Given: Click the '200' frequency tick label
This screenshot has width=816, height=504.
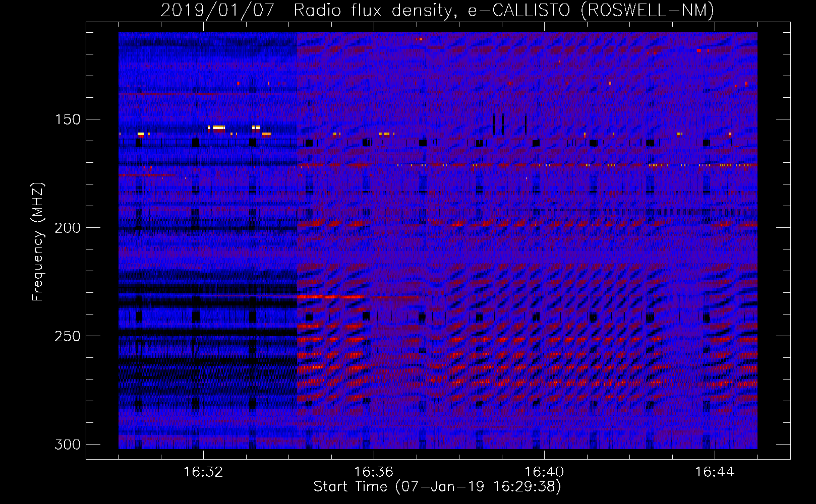Looking at the screenshot, I should pyautogui.click(x=68, y=228).
